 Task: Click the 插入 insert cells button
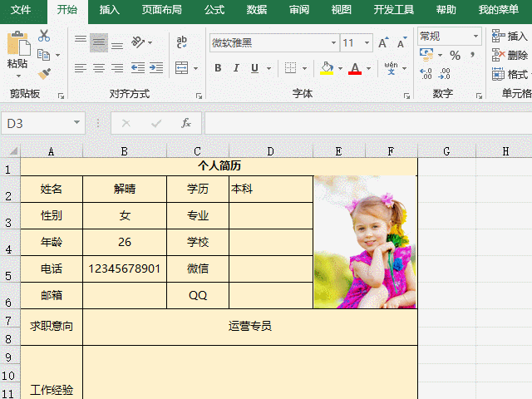point(510,36)
